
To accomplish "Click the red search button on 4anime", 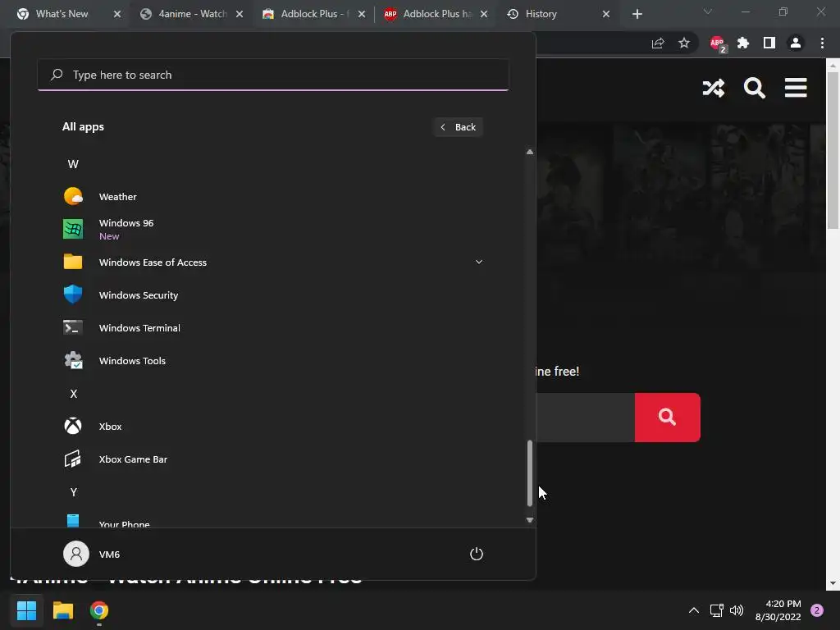I will 667,418.
